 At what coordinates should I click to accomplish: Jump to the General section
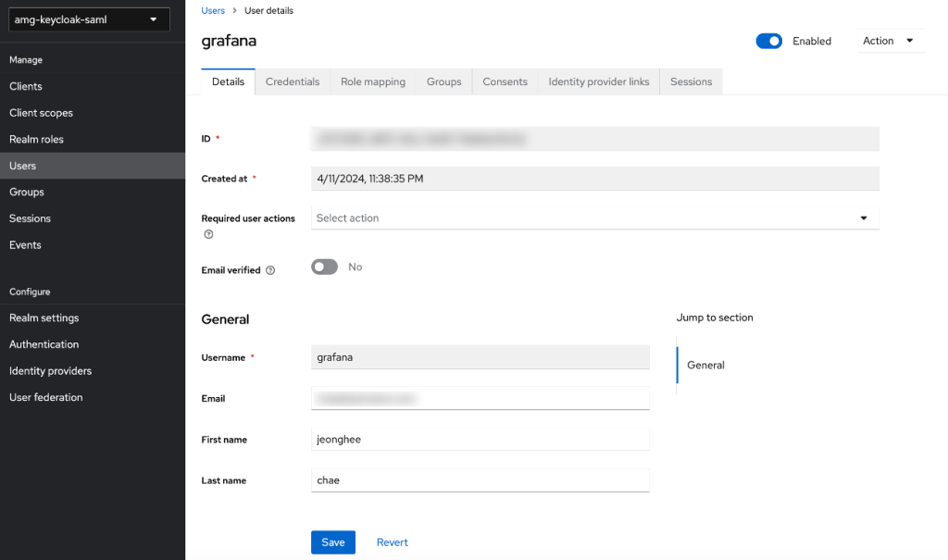pyautogui.click(x=705, y=366)
